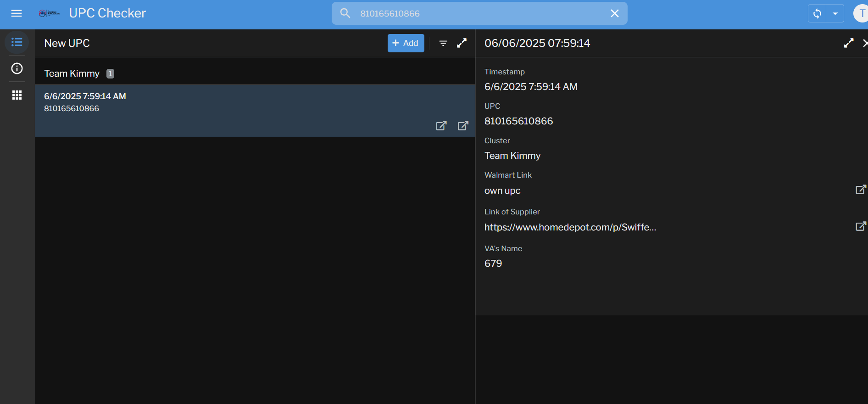Screen dimensions: 868x404
Task: Open the apps grid sidebar icon
Action: point(17,95)
